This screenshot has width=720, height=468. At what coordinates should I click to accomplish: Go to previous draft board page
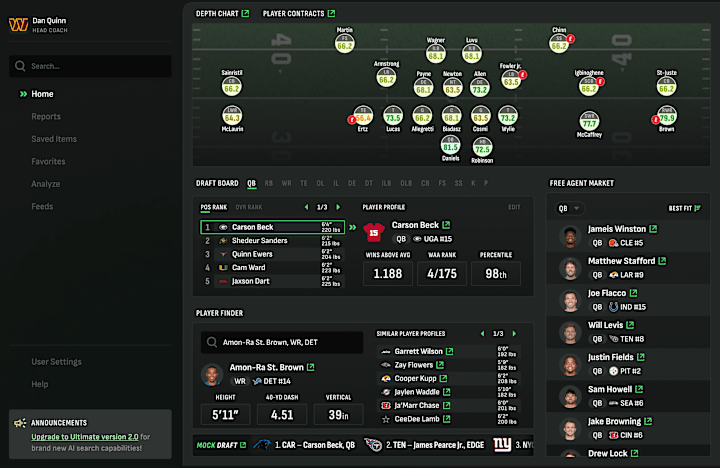pos(306,207)
